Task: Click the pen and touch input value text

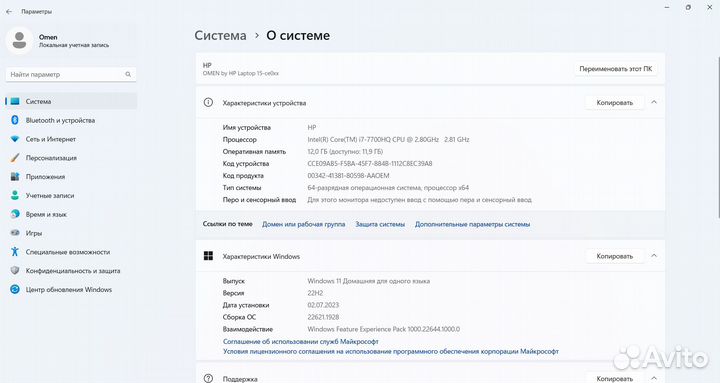Action: pyautogui.click(x=420, y=200)
